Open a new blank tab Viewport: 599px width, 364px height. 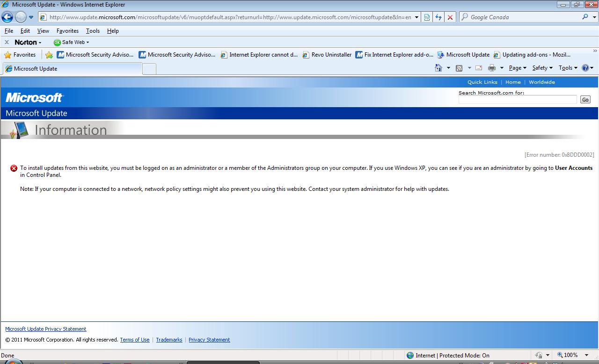tap(149, 69)
